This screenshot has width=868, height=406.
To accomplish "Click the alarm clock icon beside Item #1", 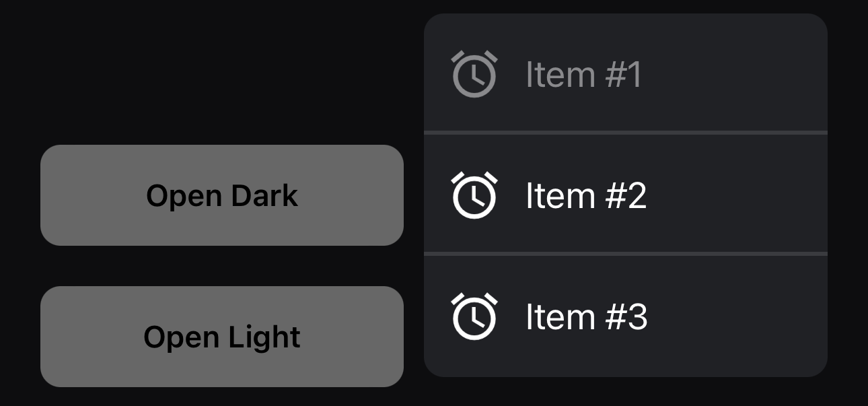I will (x=474, y=74).
